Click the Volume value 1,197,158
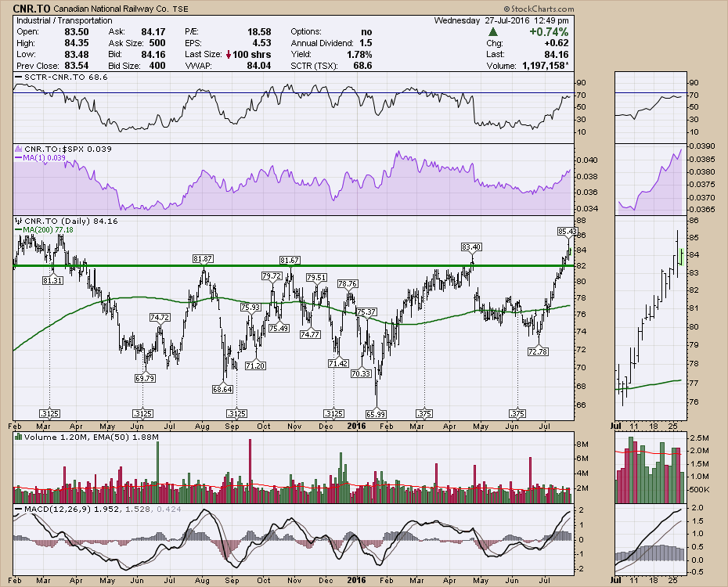This screenshot has height=587, width=728. point(546,66)
